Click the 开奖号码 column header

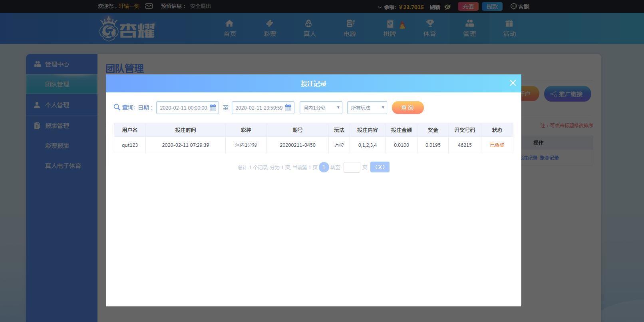[x=465, y=130]
